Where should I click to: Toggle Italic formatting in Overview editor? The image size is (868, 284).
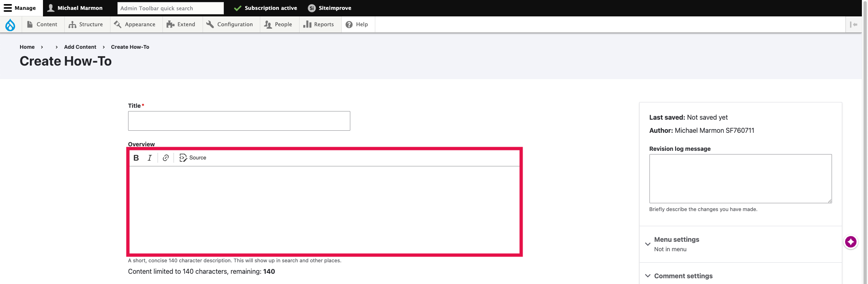[150, 158]
